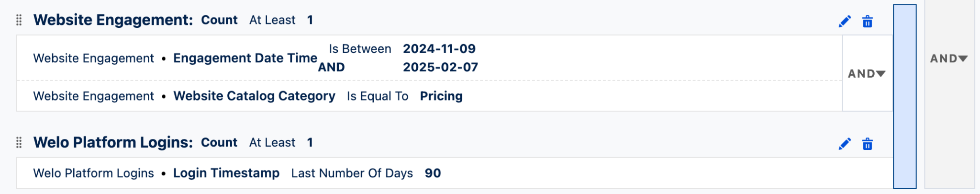
Task: Click the Welo Platform Logins container title
Action: click(x=113, y=143)
